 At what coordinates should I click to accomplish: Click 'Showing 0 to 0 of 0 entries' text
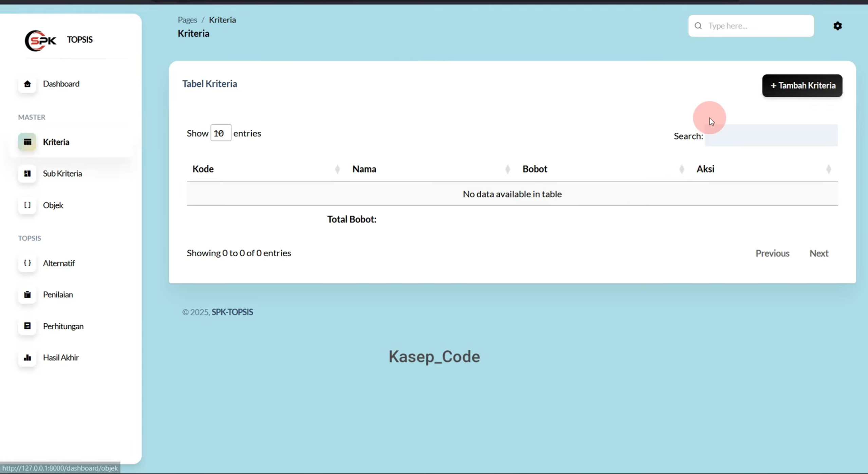point(239,253)
